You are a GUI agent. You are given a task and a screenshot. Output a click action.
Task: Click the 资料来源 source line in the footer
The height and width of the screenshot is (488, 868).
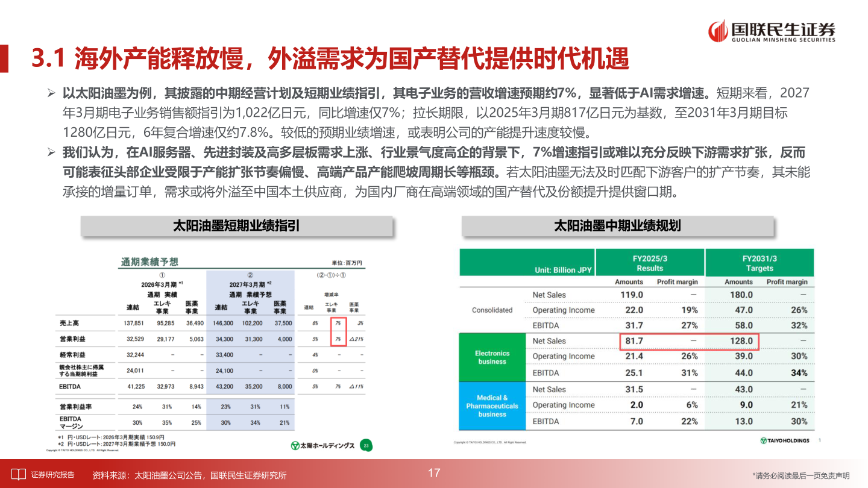tap(189, 475)
